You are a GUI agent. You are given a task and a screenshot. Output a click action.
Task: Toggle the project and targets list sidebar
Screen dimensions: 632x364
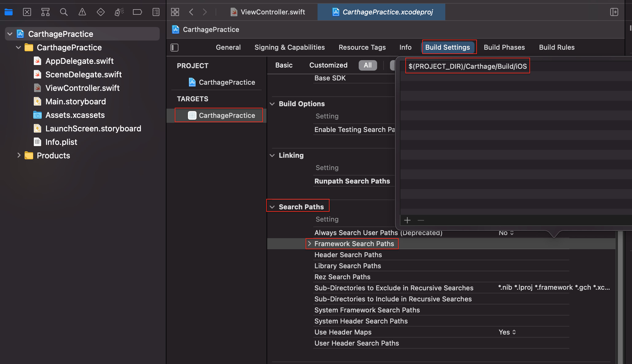pyautogui.click(x=174, y=47)
